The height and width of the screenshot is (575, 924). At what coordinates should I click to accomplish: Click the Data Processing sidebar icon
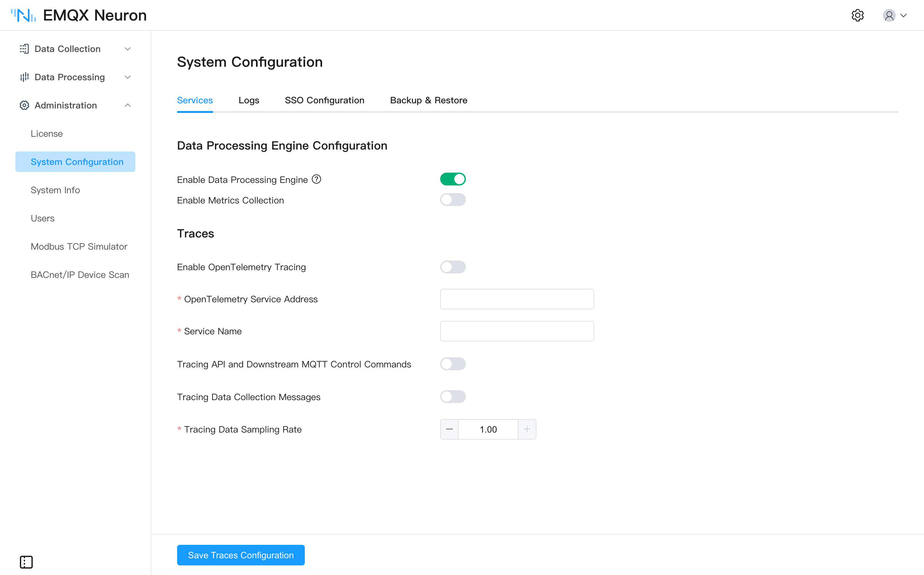24,77
